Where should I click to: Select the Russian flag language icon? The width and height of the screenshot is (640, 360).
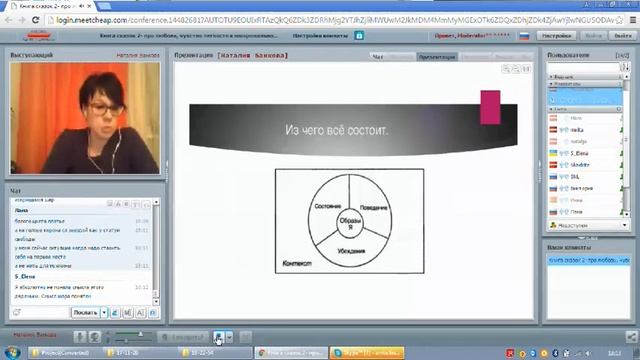point(524,36)
